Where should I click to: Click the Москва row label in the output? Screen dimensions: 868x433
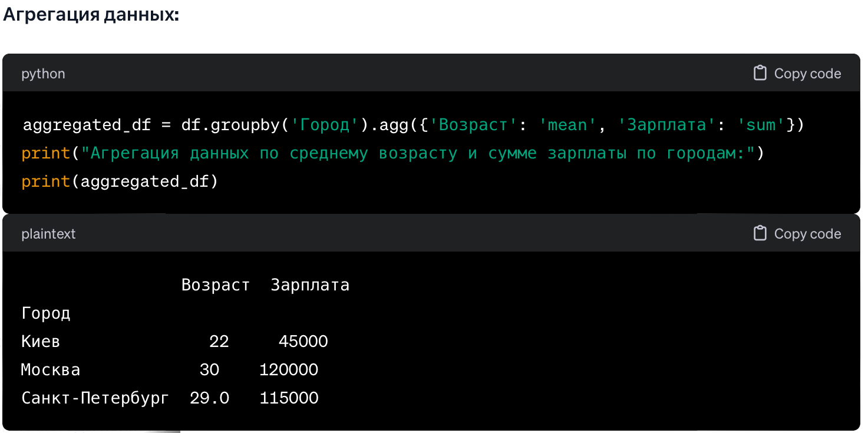point(51,370)
